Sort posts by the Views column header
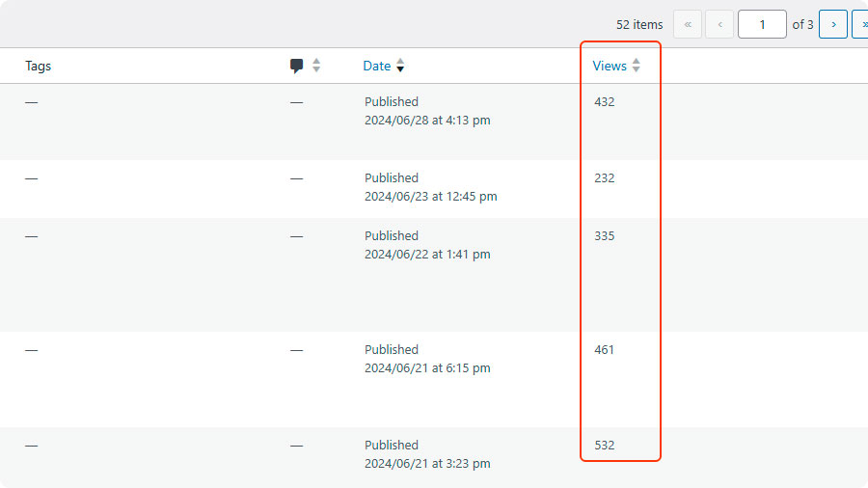 610,66
